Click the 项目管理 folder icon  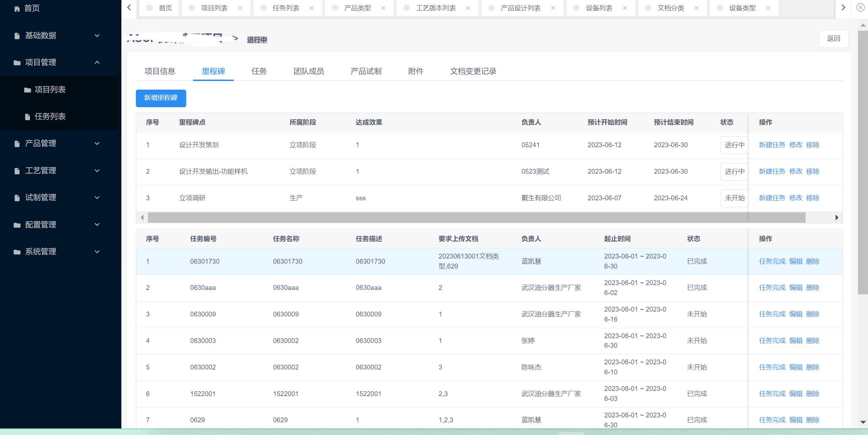17,62
